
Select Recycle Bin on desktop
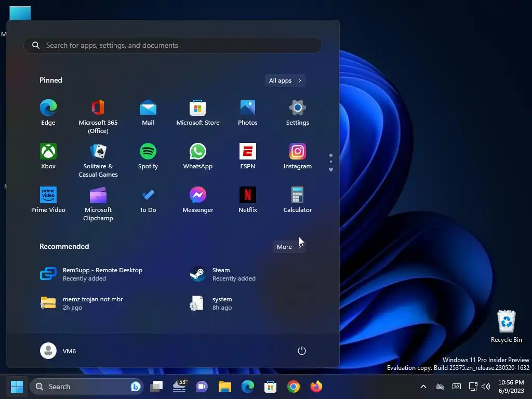506,326
